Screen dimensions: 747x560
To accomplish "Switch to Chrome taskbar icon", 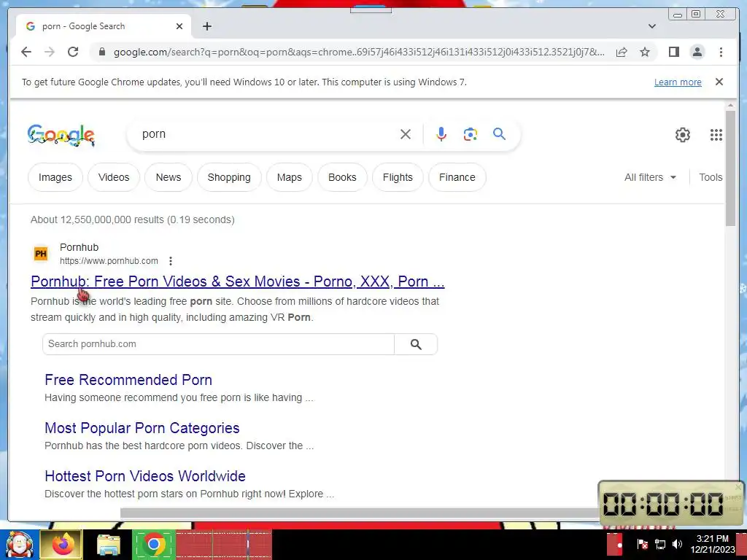I will point(153,544).
